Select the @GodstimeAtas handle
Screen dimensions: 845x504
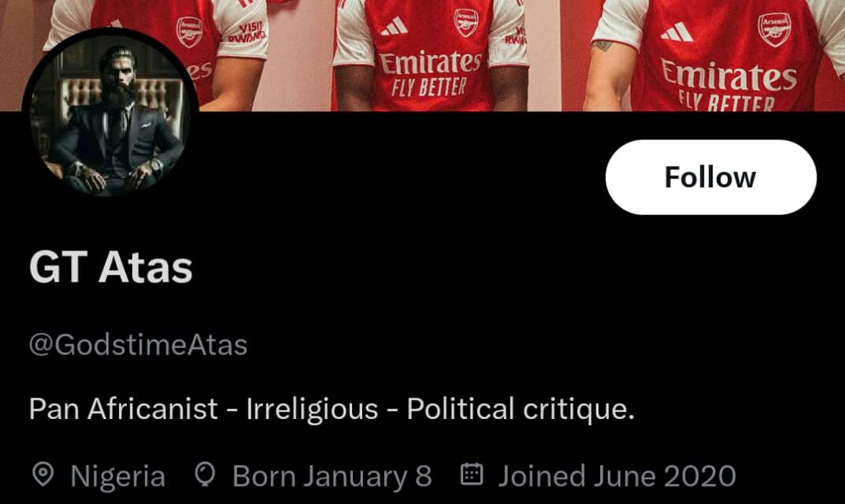tap(138, 344)
